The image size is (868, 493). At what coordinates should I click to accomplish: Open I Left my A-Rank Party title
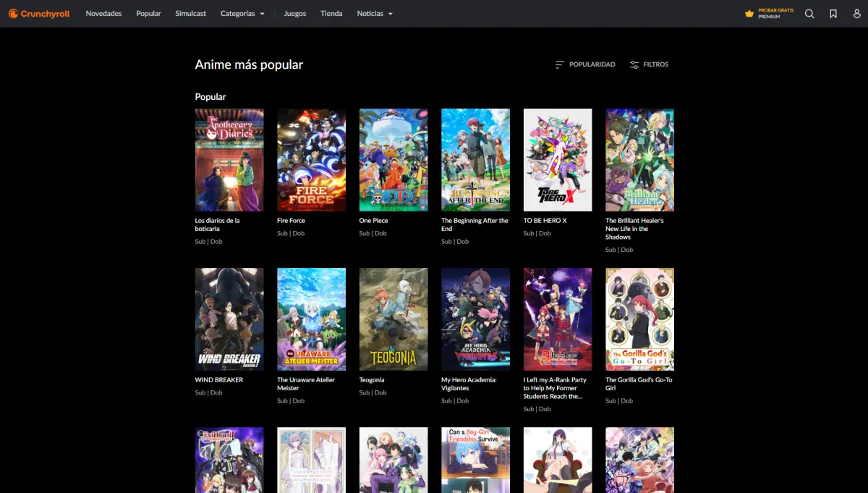point(555,388)
